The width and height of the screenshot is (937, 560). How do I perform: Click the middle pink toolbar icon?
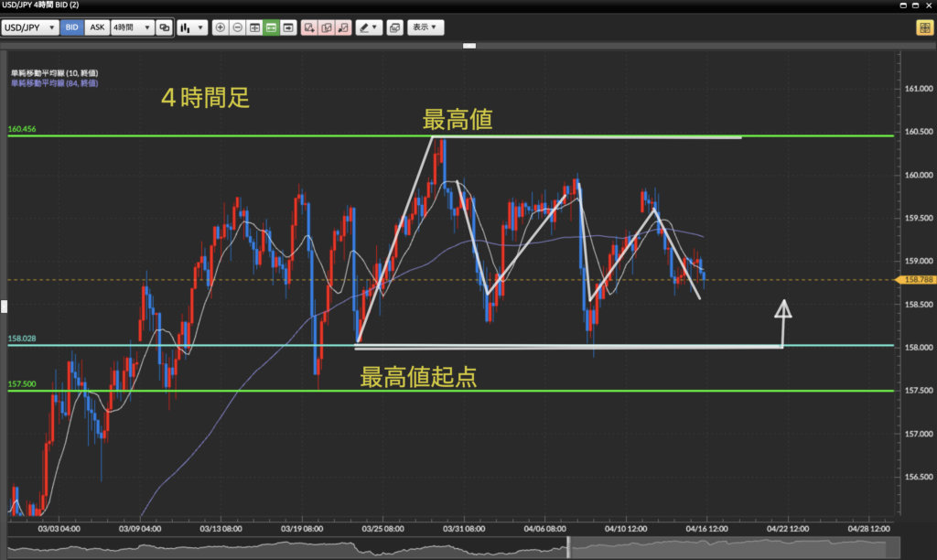[326, 27]
